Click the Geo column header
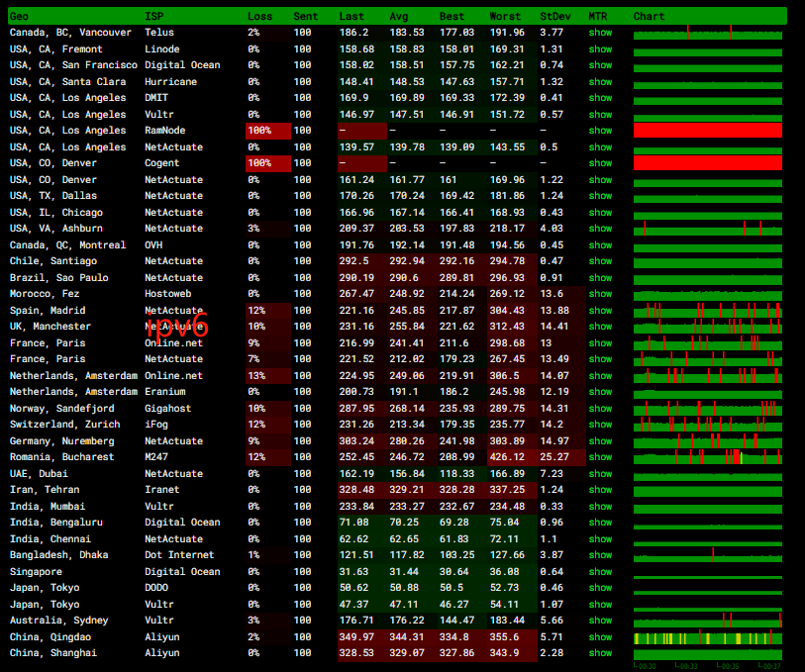This screenshot has height=672, width=805. coord(19,17)
